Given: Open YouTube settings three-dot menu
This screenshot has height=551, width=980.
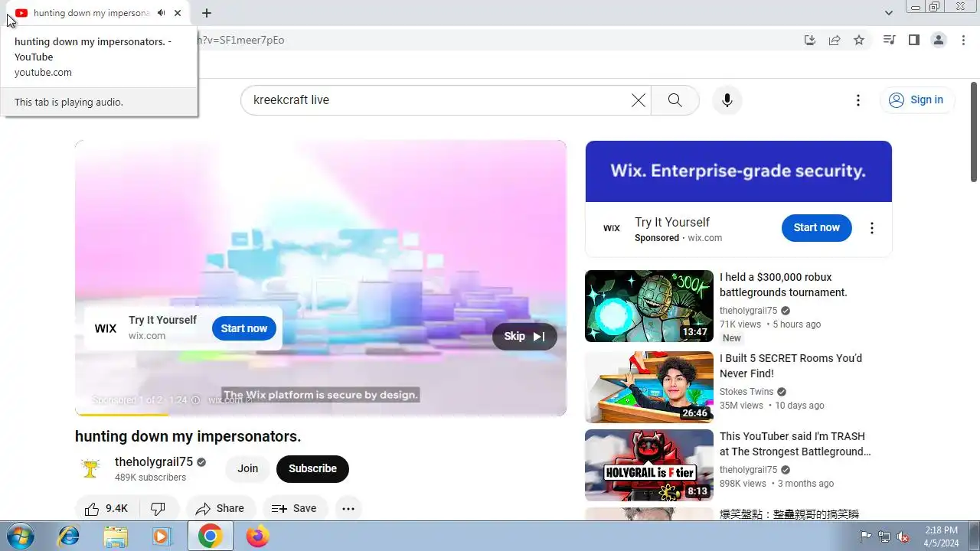Looking at the screenshot, I should (x=858, y=100).
